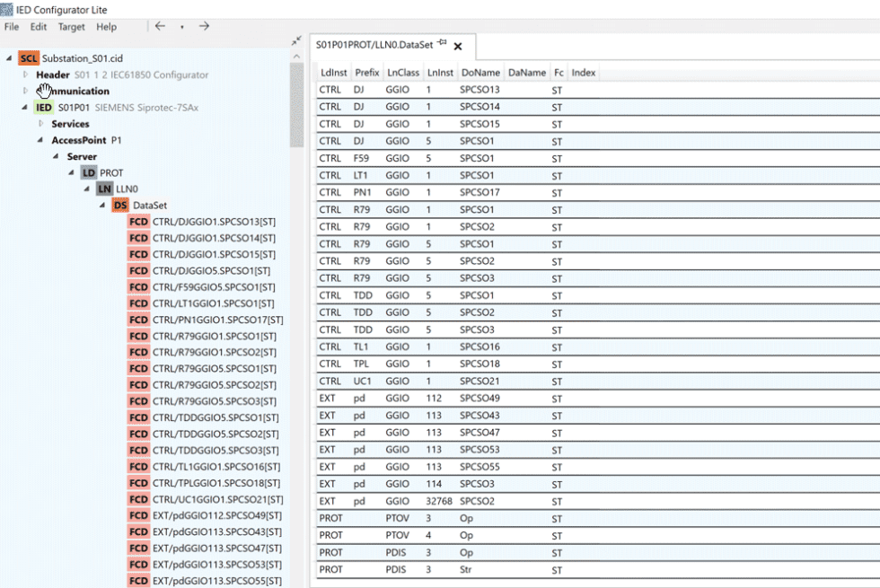
Task: Click the IED Configurator Lite app icon
Action: tap(6, 9)
